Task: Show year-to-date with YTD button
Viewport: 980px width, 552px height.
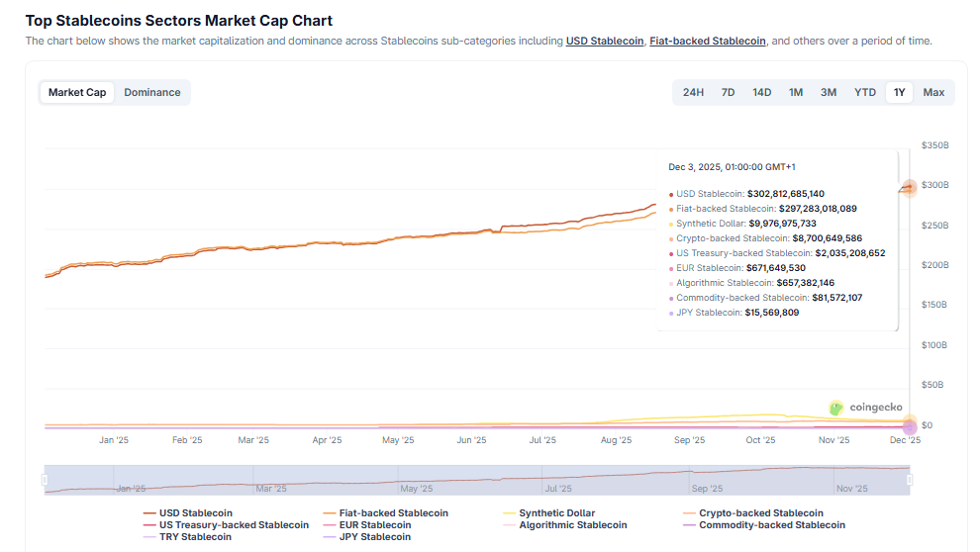Action: (865, 92)
